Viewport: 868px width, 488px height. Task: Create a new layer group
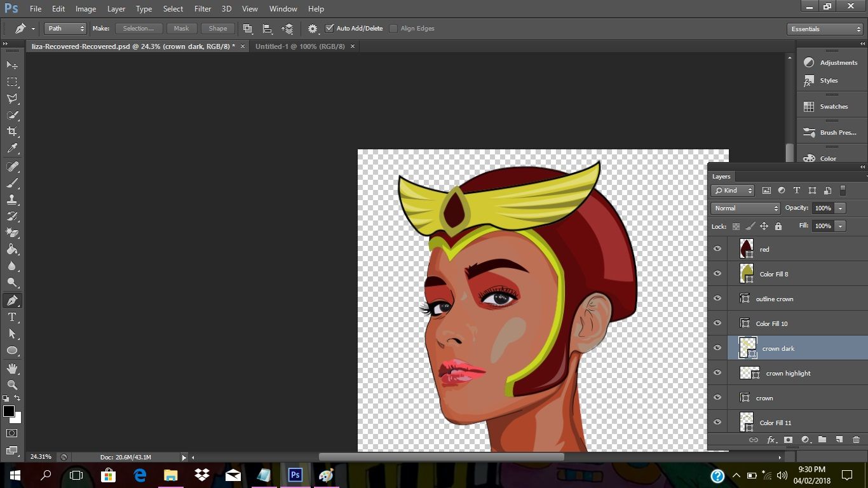click(822, 440)
